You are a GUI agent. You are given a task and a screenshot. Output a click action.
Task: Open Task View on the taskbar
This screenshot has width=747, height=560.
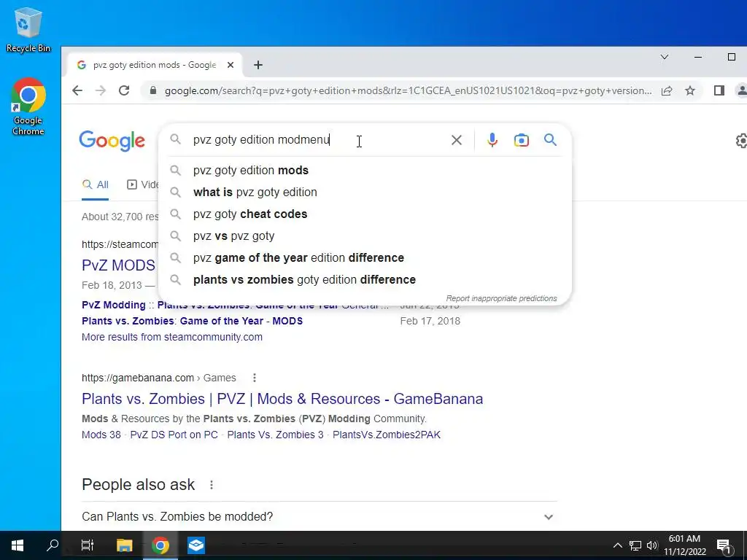[x=88, y=545]
